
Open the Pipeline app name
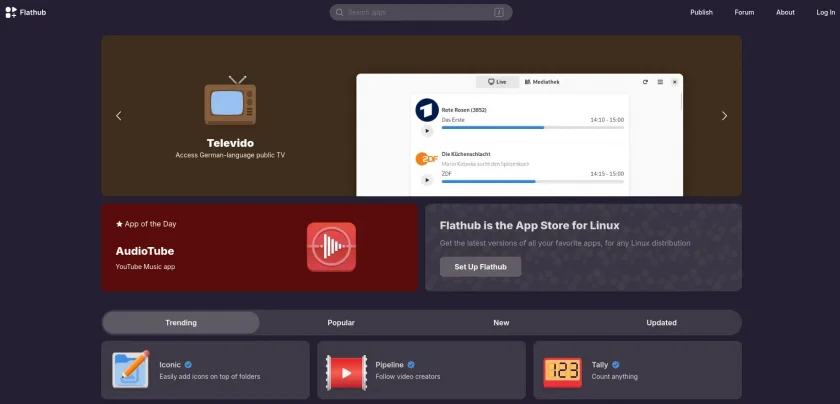click(389, 365)
